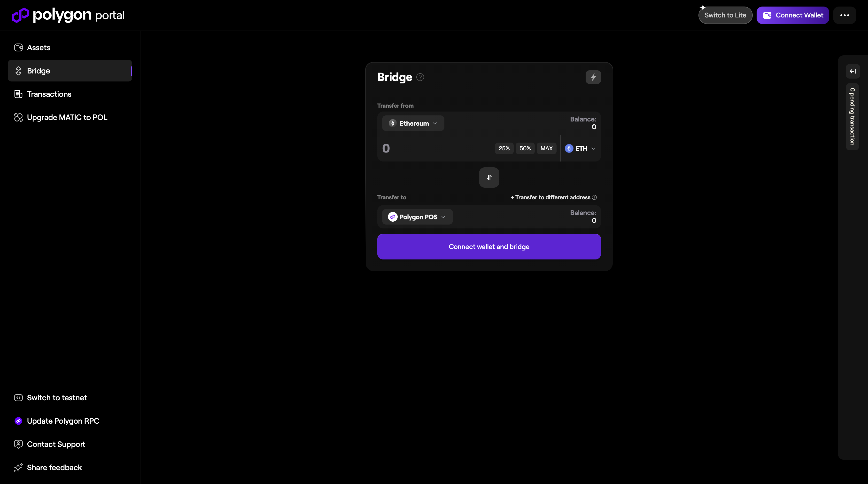Open the Polygon POS destination dropdown
This screenshot has height=484, width=868.
(x=417, y=217)
